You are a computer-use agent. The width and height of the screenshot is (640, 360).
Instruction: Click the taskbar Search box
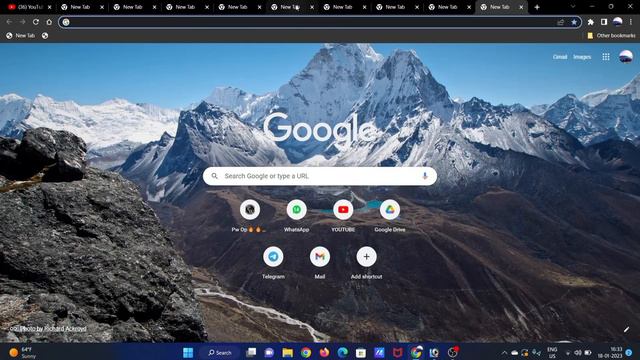[x=220, y=352]
